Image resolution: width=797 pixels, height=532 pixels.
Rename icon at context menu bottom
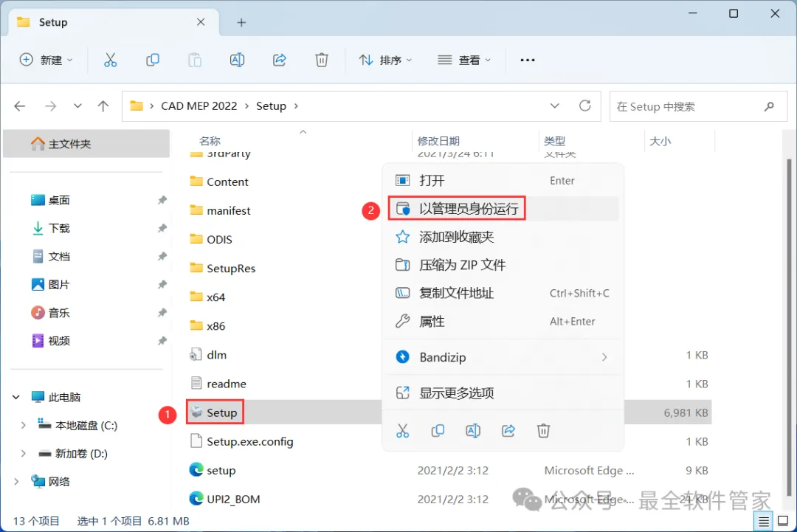(x=473, y=431)
